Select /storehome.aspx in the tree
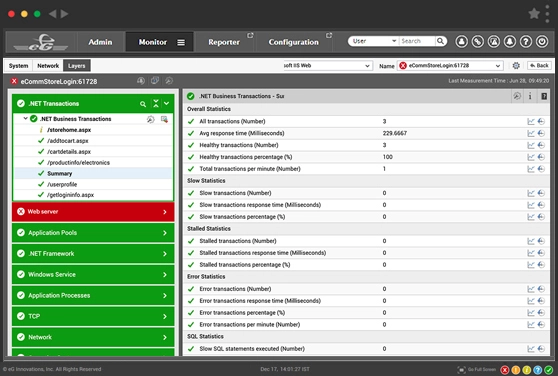Image resolution: width=558 pixels, height=376 pixels. [69, 130]
